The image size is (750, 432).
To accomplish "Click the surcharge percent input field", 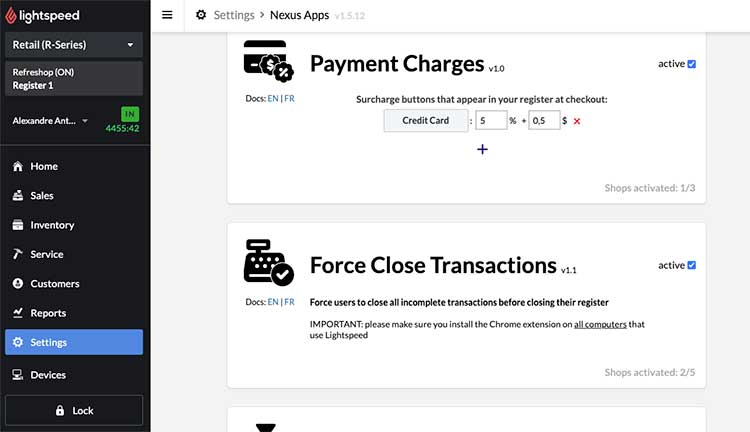I will tap(490, 121).
